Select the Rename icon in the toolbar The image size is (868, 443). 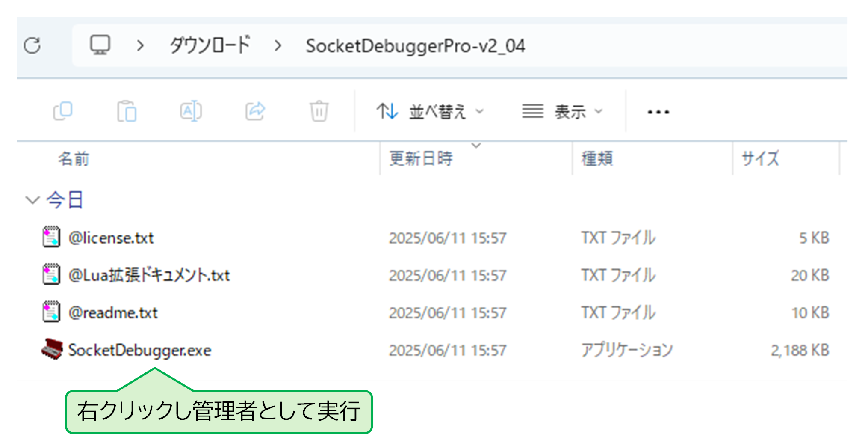click(x=191, y=111)
